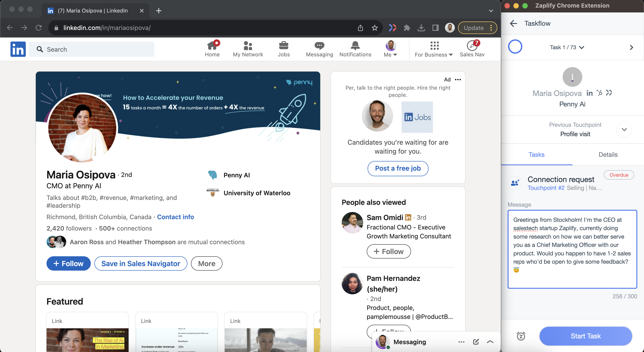Image resolution: width=644 pixels, height=352 pixels.
Task: Expand the Messaging panel chevron
Action: (490, 342)
